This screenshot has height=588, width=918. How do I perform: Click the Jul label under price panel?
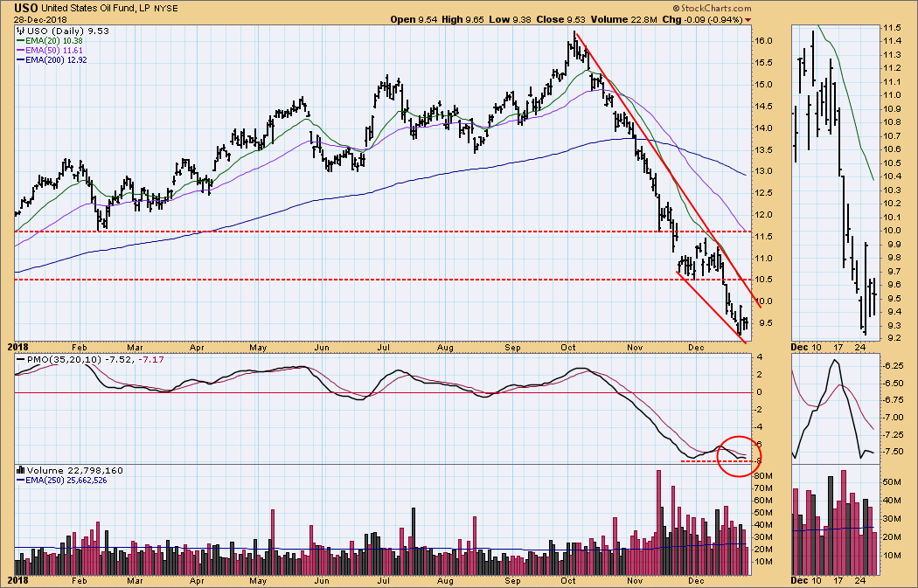pyautogui.click(x=383, y=348)
